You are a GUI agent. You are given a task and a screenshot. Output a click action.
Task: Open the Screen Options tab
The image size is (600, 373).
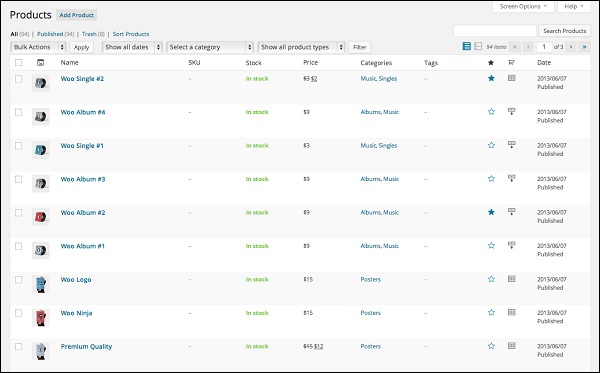tap(523, 7)
